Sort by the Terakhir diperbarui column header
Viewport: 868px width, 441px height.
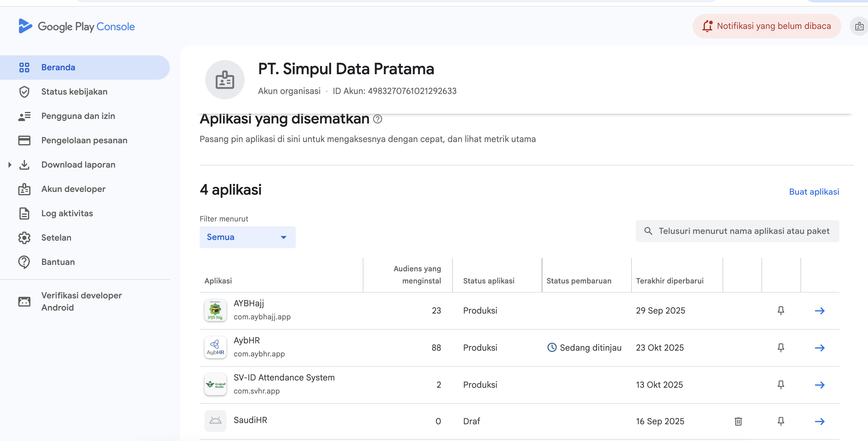pos(669,280)
